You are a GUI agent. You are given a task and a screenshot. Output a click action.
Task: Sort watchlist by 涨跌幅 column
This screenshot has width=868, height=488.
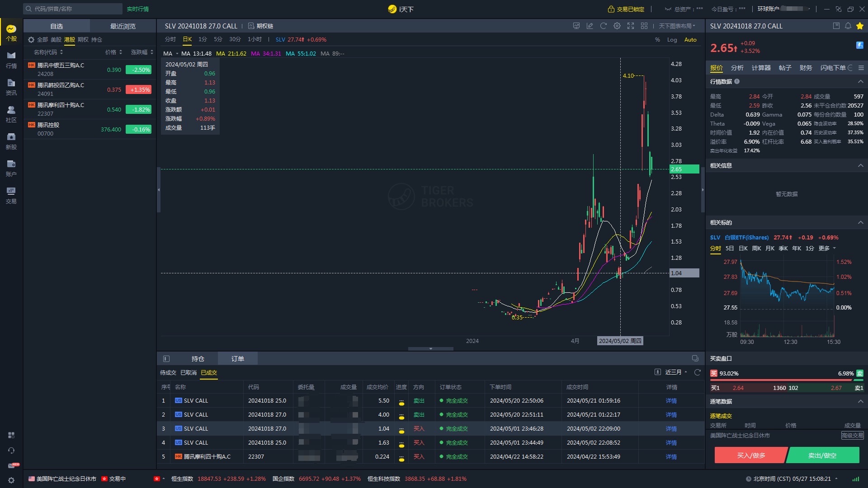142,52
